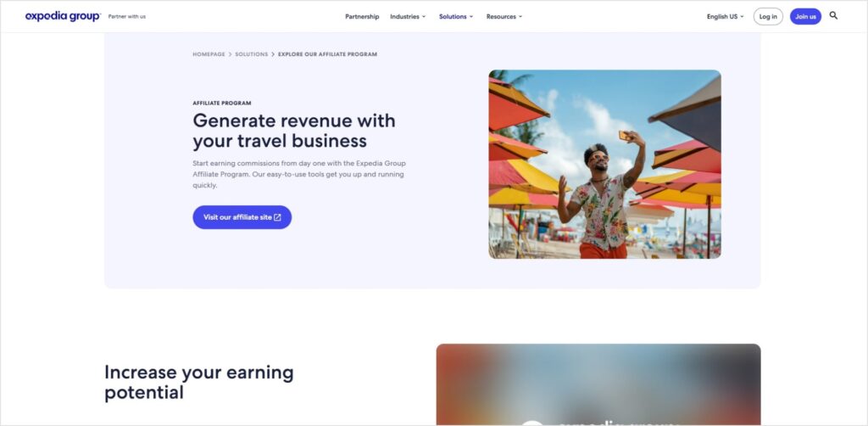This screenshot has height=426, width=868.
Task: Open the Resources dropdown menu
Action: click(504, 17)
